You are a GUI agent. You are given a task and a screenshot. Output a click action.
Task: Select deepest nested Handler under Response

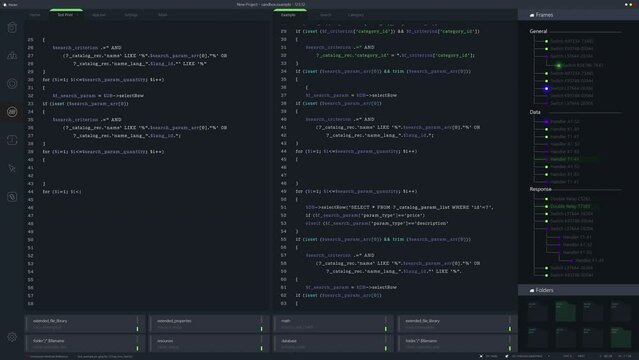pos(589,260)
